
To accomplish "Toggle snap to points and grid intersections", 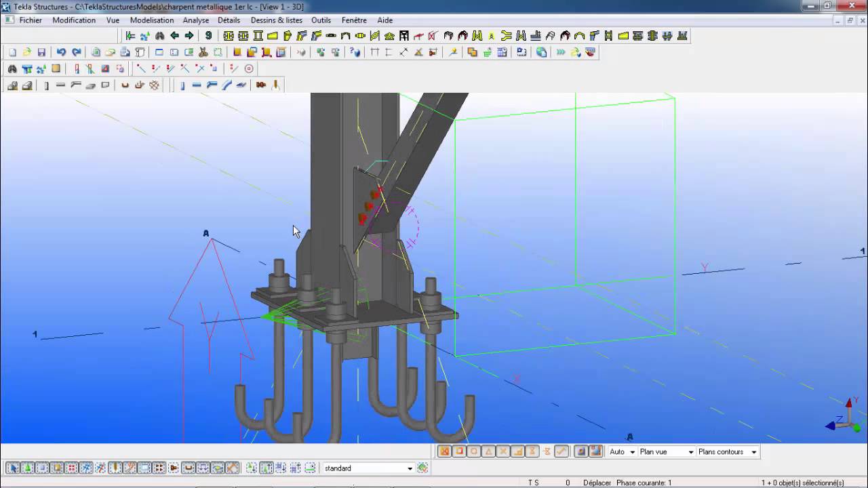I will pos(444,451).
